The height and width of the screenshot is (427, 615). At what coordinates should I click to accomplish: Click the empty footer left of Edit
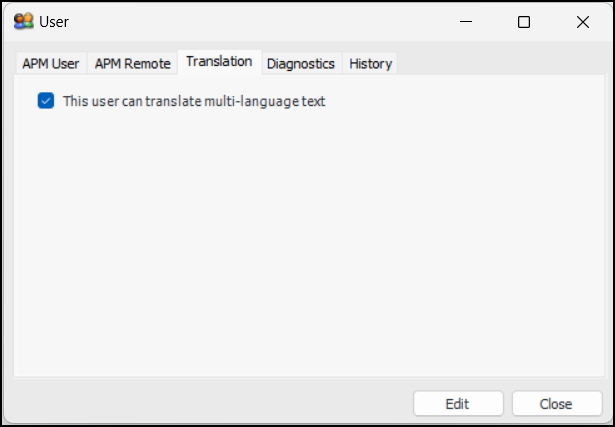(200, 404)
